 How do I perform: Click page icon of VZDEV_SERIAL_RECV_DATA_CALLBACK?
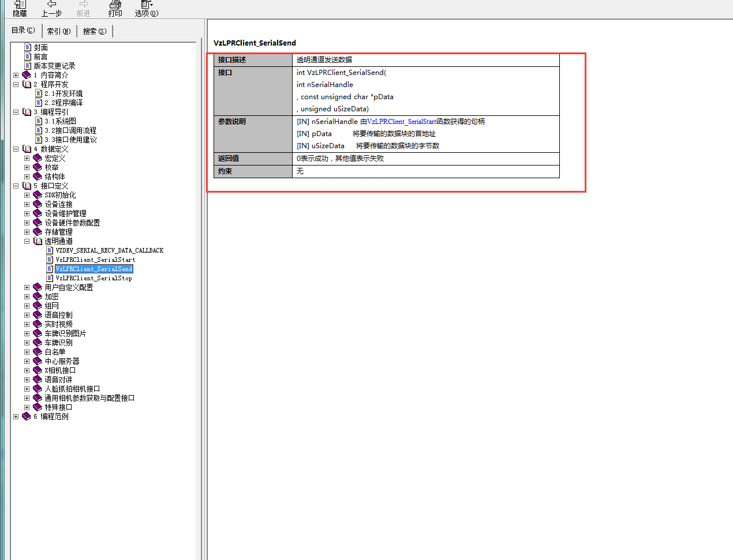tap(50, 250)
